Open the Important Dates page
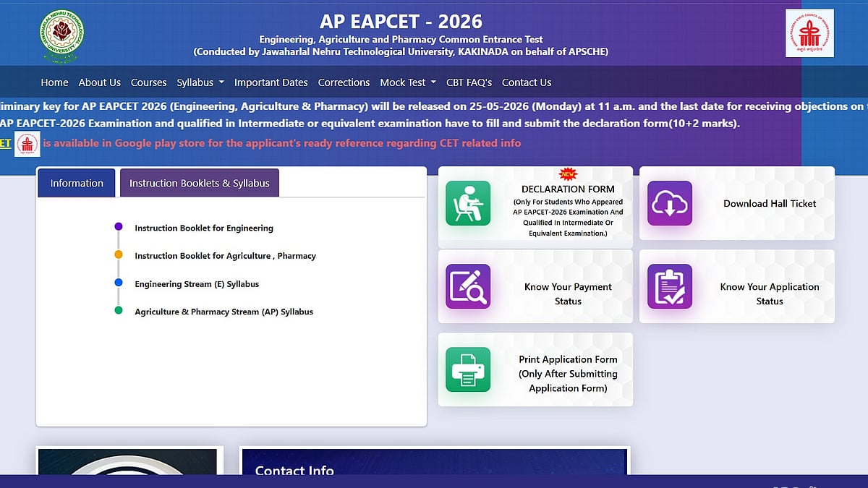The image size is (868, 488). (x=271, y=82)
